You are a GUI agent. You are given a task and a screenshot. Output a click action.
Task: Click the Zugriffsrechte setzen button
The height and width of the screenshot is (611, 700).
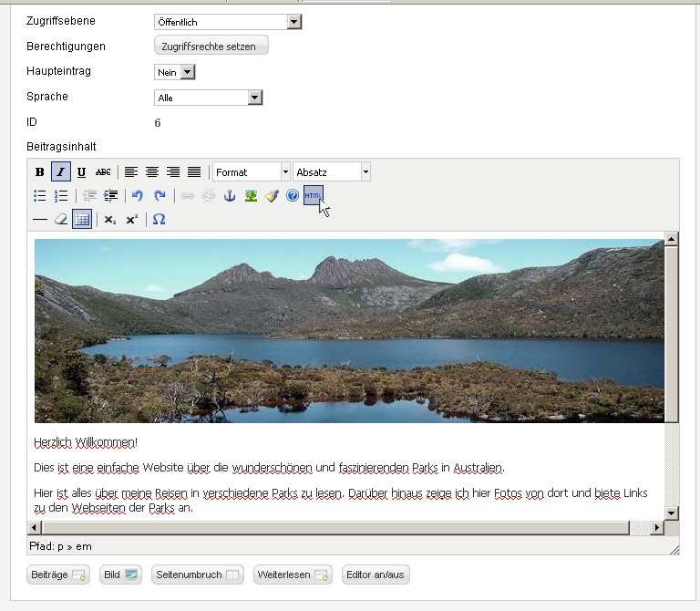[211, 46]
